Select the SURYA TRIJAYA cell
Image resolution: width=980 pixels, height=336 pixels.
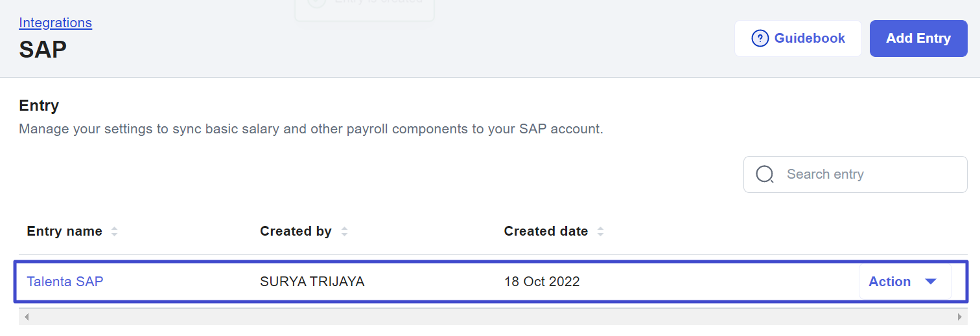[312, 282]
